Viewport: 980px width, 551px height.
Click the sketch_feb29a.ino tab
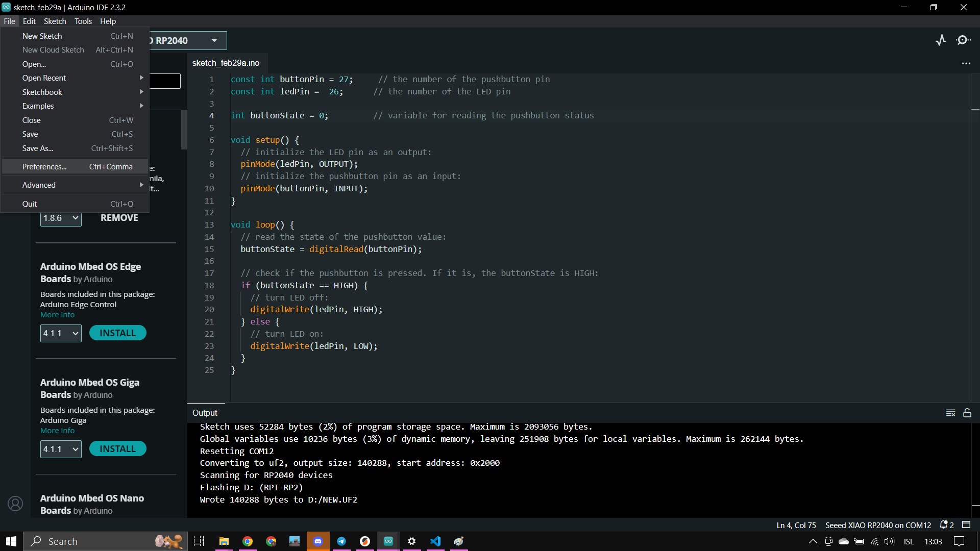tap(226, 63)
